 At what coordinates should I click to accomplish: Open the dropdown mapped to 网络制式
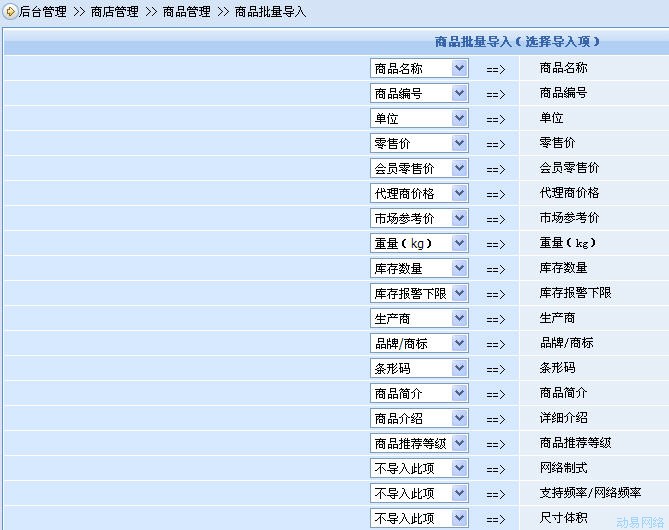pos(418,468)
